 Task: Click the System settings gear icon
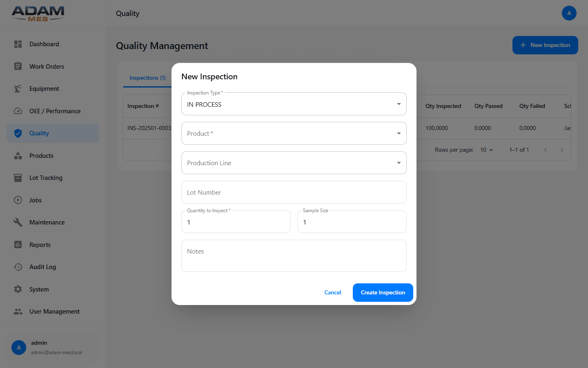(18, 289)
